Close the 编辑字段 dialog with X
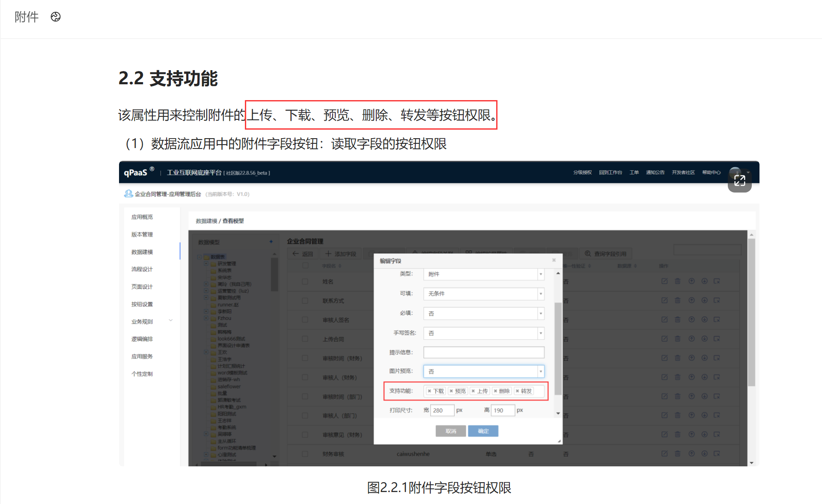 554,260
